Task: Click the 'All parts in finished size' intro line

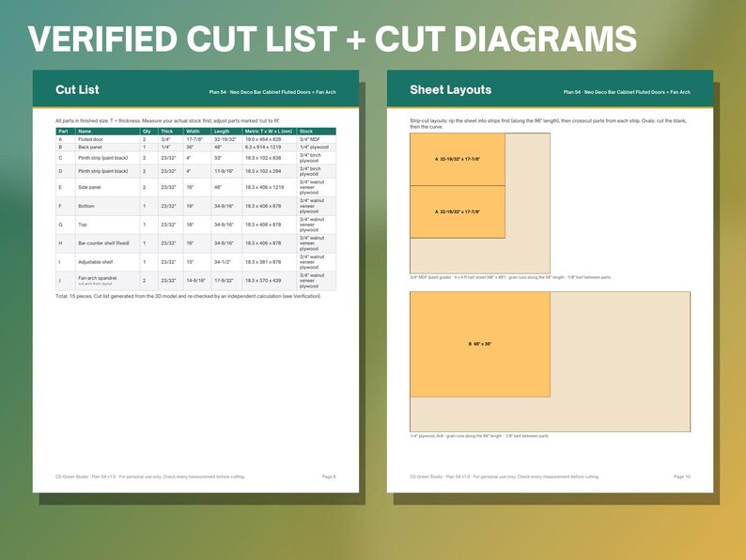Action: [168, 121]
